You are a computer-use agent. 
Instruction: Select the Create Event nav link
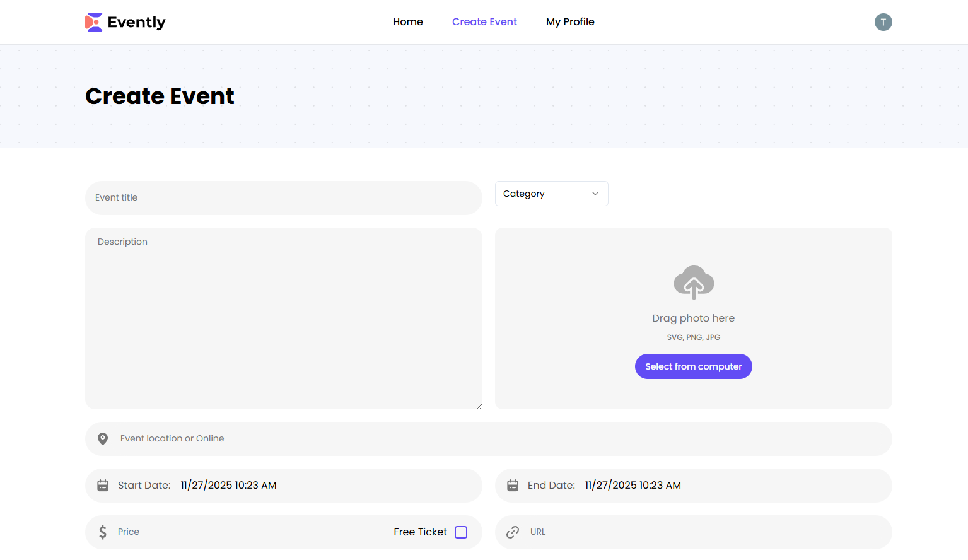click(x=484, y=22)
